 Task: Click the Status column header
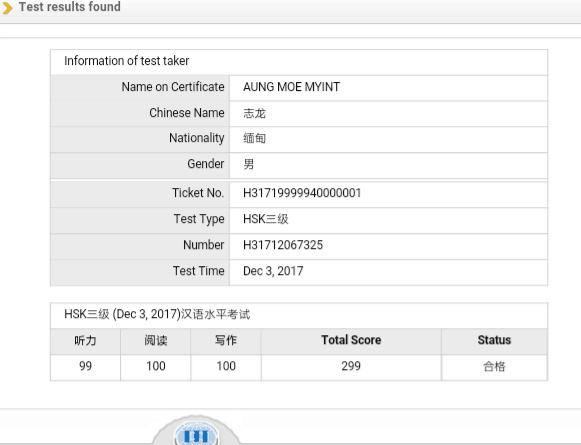(x=494, y=340)
